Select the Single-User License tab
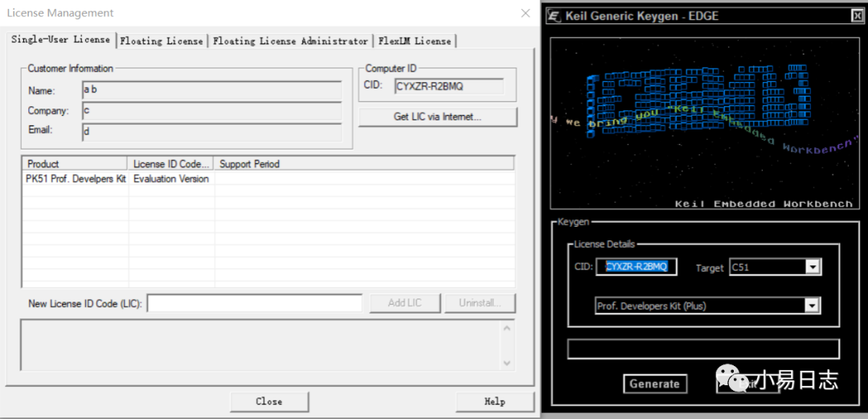Screen dimensions: 868x419 [60, 40]
